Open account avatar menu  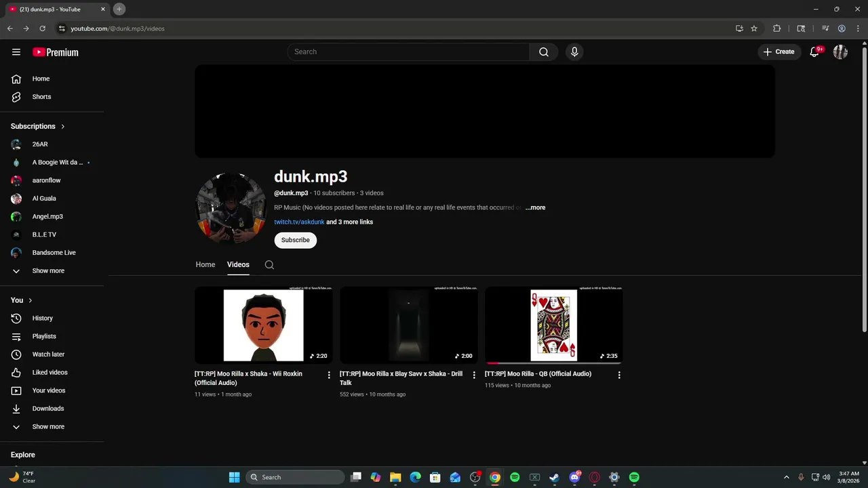[x=840, y=52]
